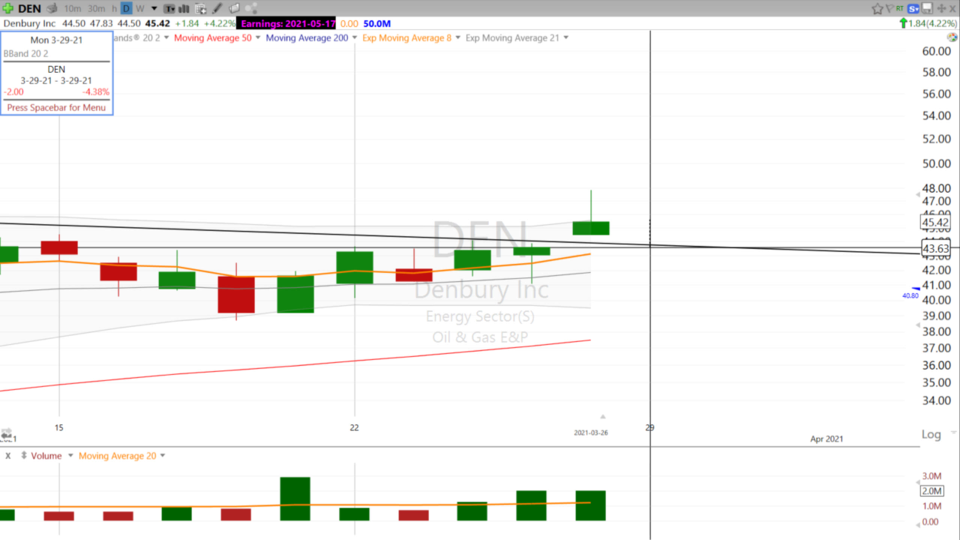Open the blue S dropdown button
The height and width of the screenshot is (540, 960).
point(913,9)
